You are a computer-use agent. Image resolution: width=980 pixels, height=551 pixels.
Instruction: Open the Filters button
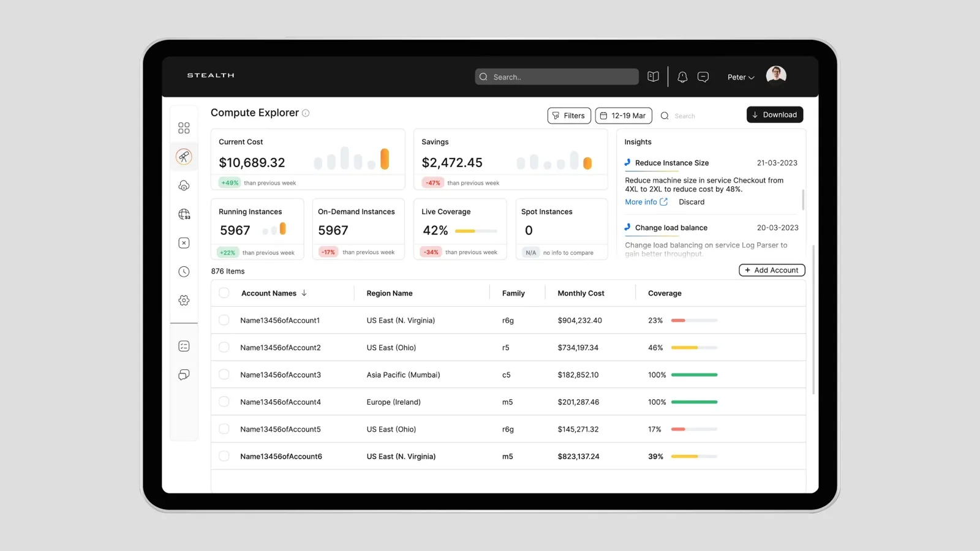click(569, 116)
